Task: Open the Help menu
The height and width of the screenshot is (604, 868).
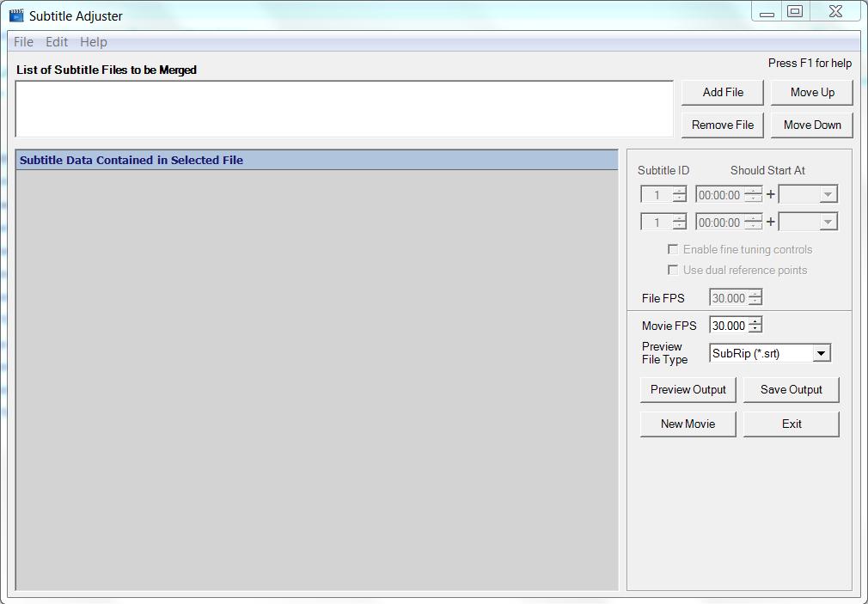Action: [94, 42]
